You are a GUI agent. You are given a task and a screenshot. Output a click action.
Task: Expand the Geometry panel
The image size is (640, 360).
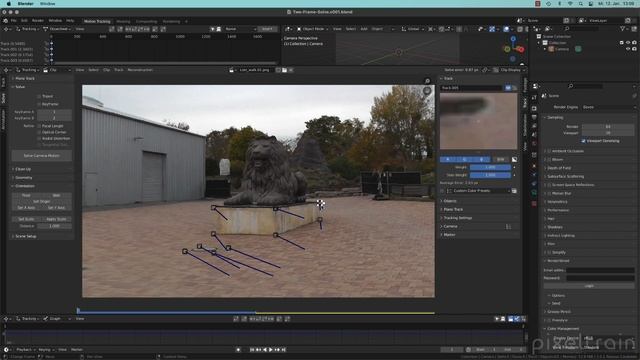pos(24,178)
